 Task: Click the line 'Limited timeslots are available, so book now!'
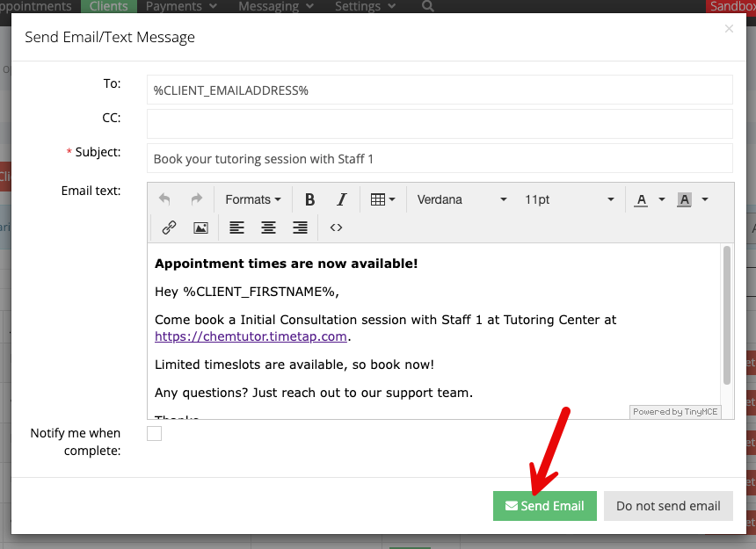pyautogui.click(x=294, y=365)
